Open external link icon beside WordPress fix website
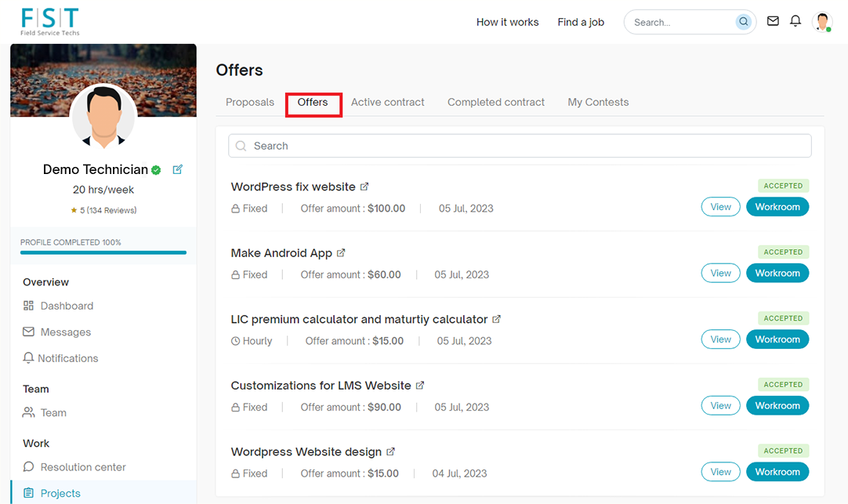848x504 pixels. (x=364, y=187)
